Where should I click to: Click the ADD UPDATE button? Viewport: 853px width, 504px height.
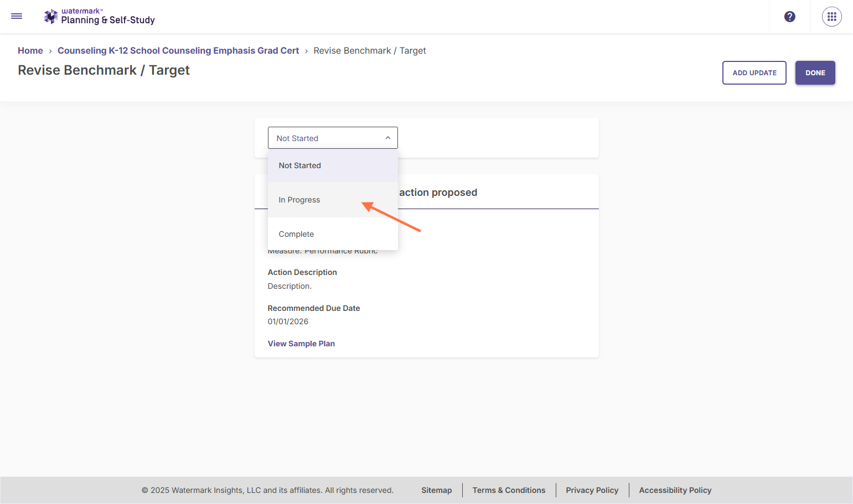tap(754, 72)
